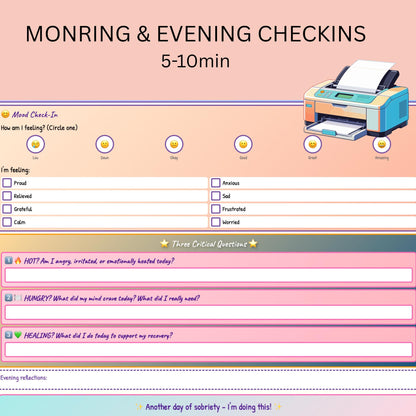Click the Mood Check-In heading

click(35, 115)
